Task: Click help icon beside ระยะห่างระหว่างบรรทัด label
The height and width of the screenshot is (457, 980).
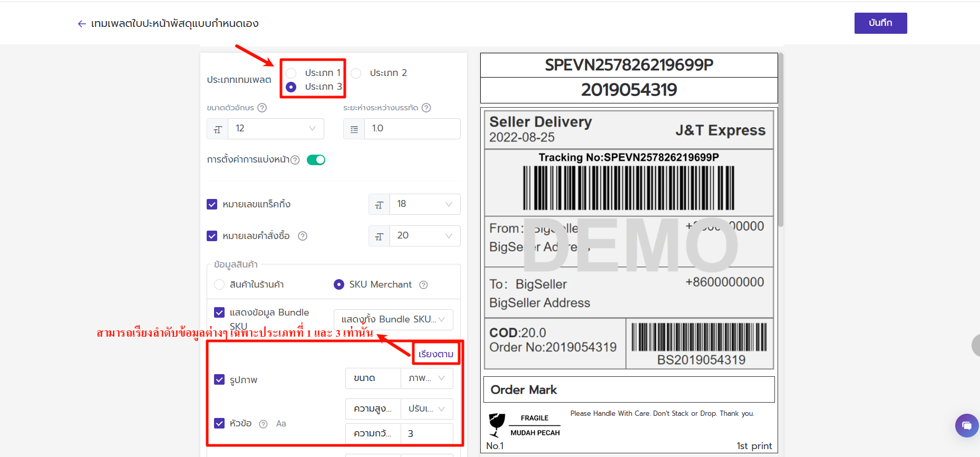Action: point(426,108)
